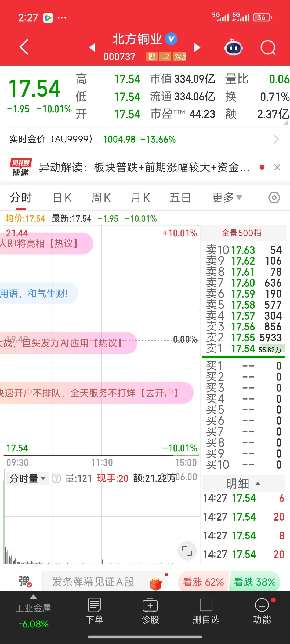Vote 看涨 62% bullish
290x644 pixels.
coord(203,582)
